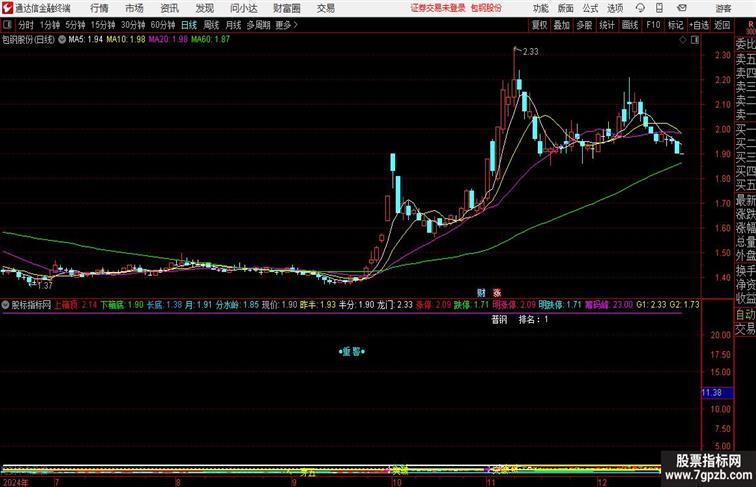Open the 市场 menu
The image size is (756, 487).
point(135,8)
